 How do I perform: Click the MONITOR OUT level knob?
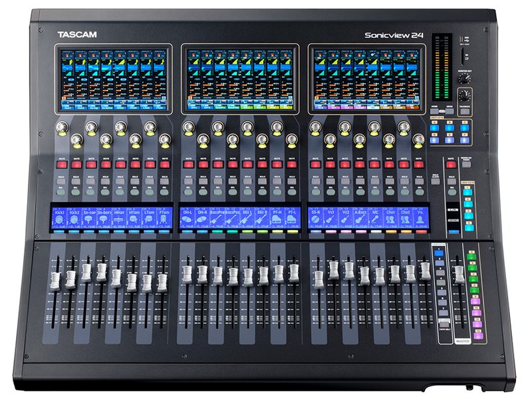[464, 78]
